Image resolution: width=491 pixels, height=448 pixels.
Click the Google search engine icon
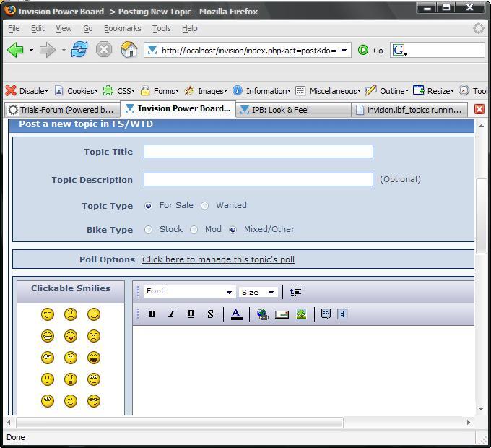399,50
